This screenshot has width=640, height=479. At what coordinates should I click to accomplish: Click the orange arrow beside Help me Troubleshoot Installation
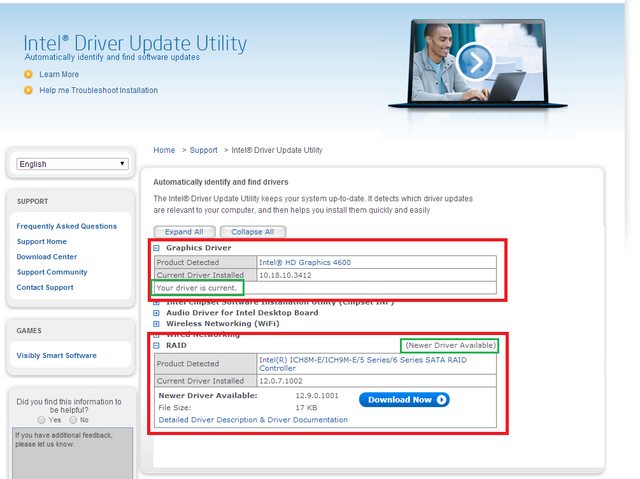(28, 90)
